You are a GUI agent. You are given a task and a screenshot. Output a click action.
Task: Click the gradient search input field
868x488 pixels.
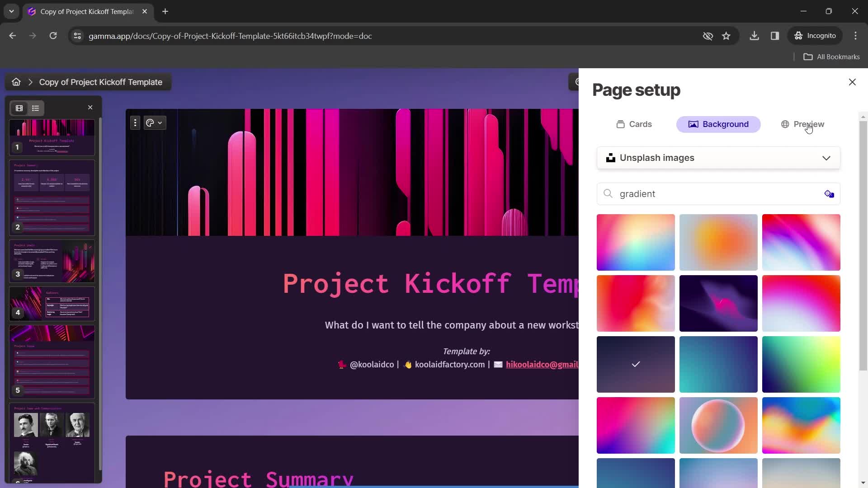click(718, 194)
